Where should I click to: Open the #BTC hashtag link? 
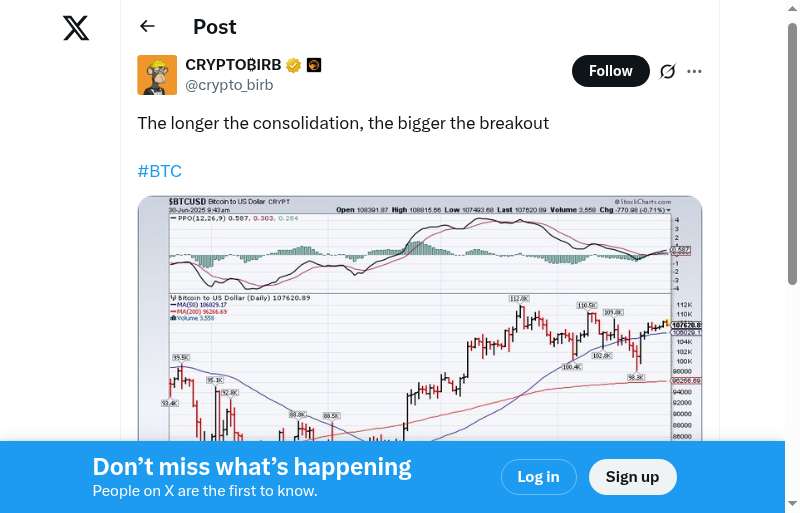[159, 171]
